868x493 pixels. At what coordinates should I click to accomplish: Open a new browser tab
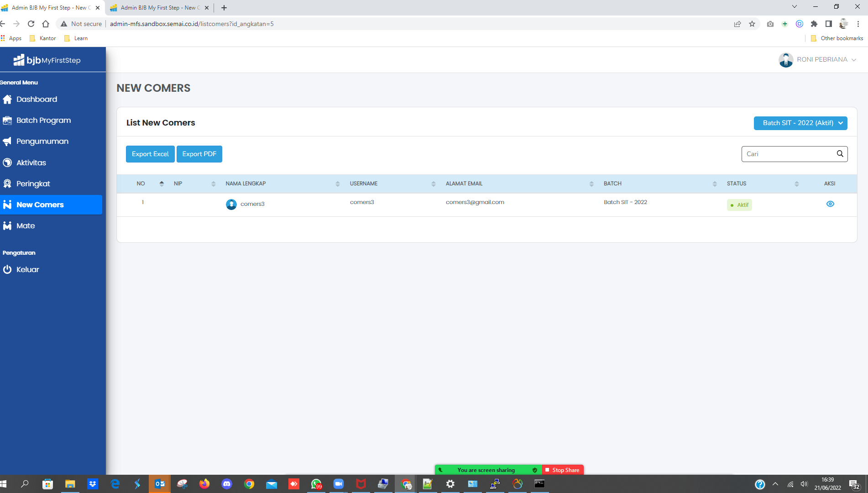224,8
